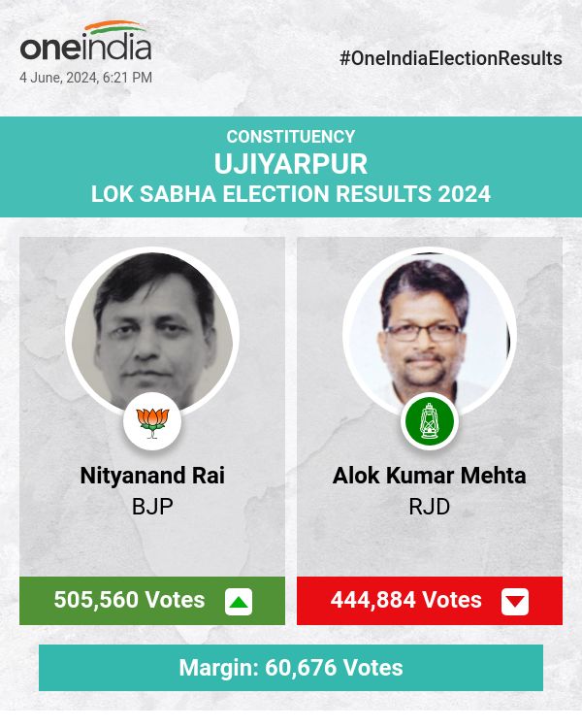Click the UJIYARPUR constituency title
582x728 pixels.
coord(291,163)
